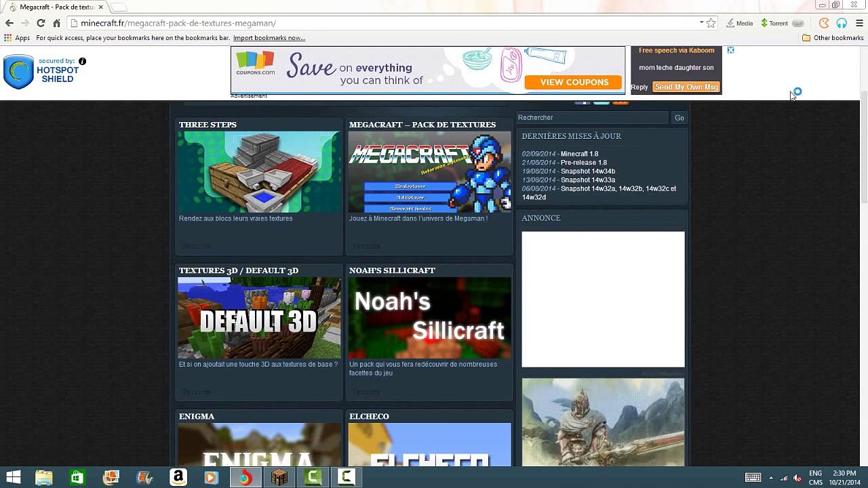Open the Pre-release 1.8 update link
This screenshot has width=868, height=488.
tap(584, 163)
